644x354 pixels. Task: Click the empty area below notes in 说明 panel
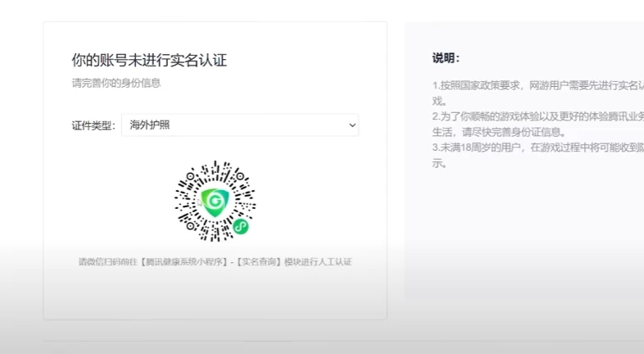[x=524, y=238]
